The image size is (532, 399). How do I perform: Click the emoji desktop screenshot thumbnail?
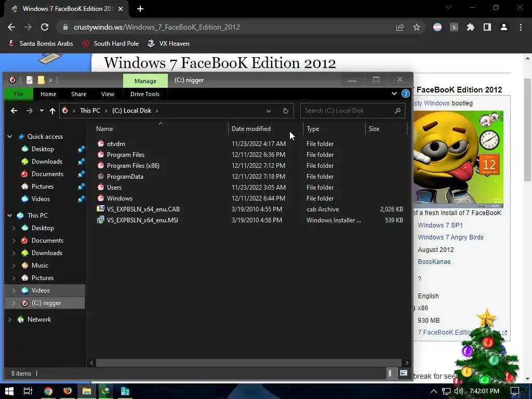point(458,159)
